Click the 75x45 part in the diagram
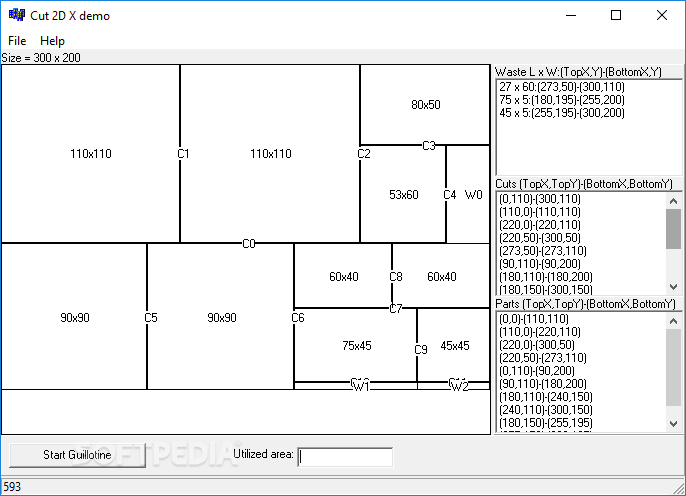686x496 pixels. point(357,346)
